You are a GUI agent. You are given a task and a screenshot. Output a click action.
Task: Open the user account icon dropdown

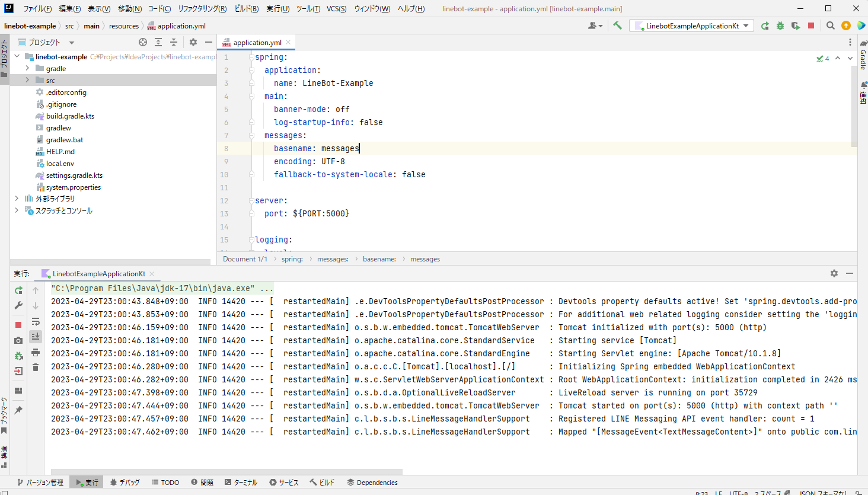pos(595,25)
